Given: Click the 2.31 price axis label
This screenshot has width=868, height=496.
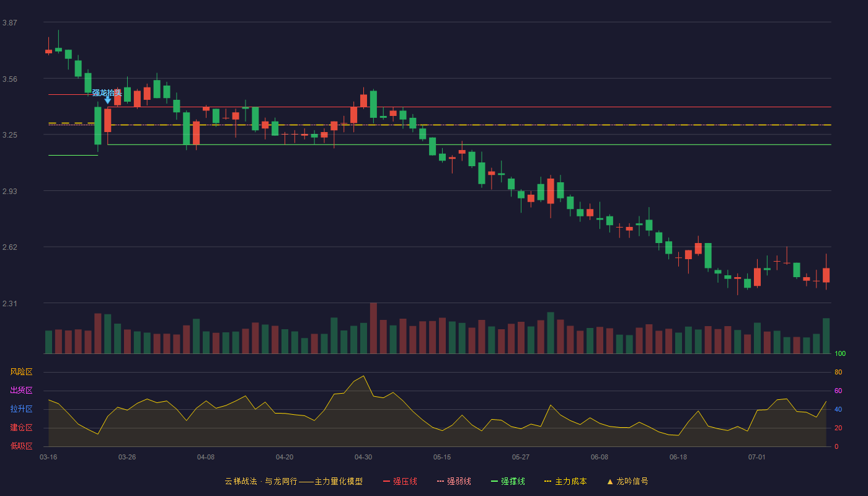Looking at the screenshot, I should [x=10, y=304].
